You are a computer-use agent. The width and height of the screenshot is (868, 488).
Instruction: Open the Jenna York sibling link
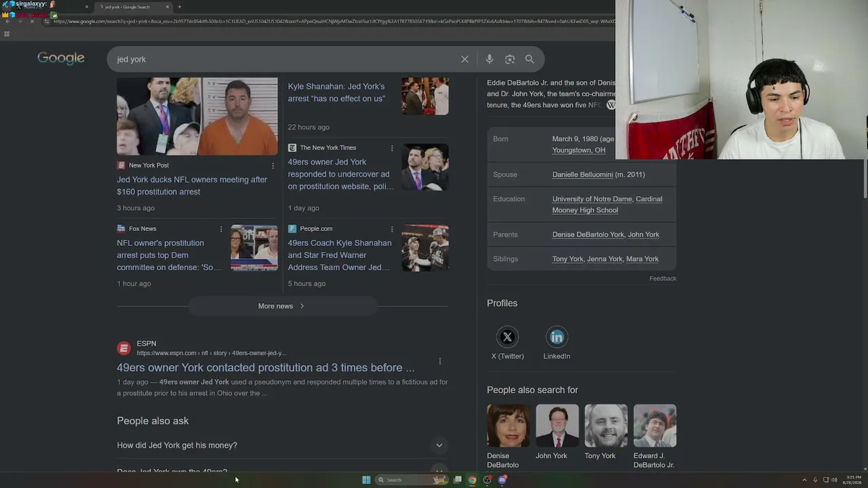pos(605,259)
